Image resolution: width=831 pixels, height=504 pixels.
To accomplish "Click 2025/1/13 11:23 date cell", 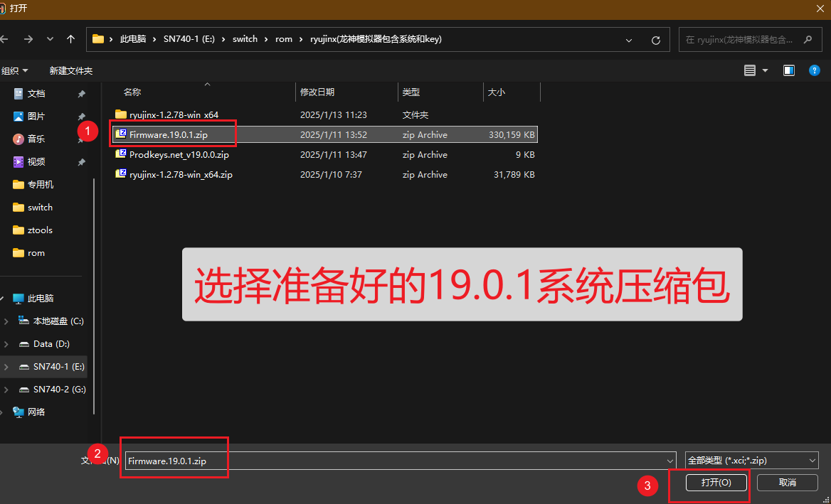I will pyautogui.click(x=334, y=115).
